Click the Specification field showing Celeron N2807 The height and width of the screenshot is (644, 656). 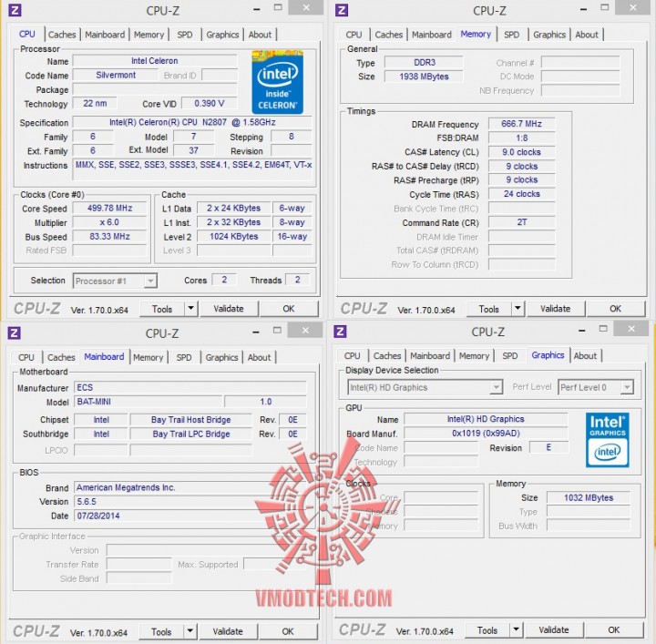click(192, 123)
